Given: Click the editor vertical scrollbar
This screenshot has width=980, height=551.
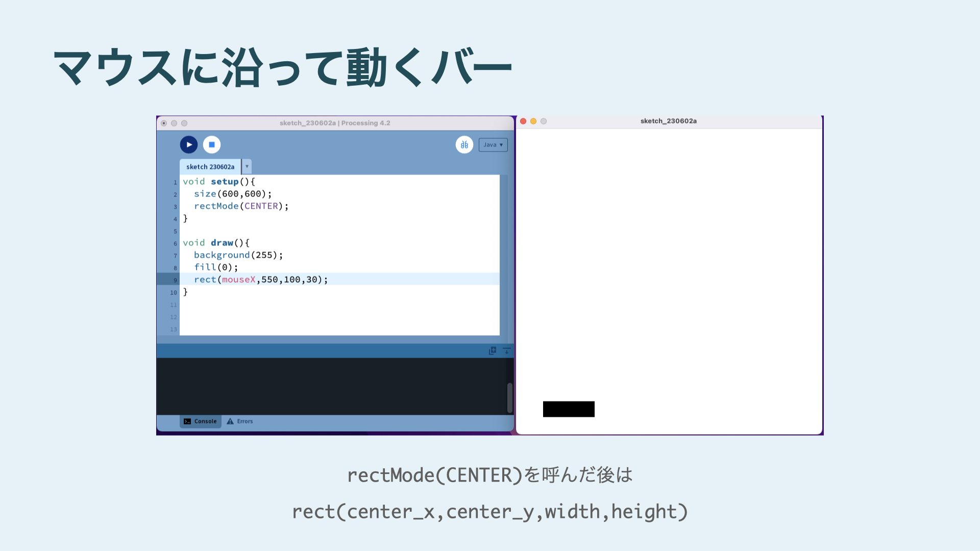Looking at the screenshot, I should coord(504,255).
